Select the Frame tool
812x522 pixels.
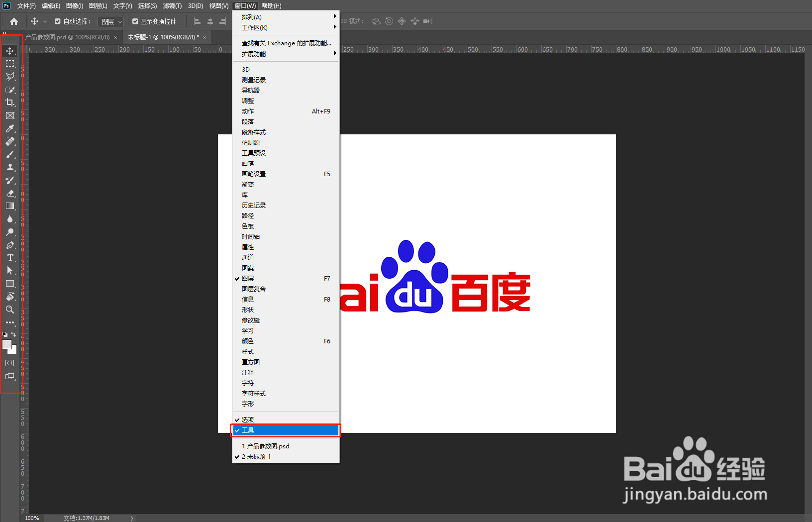pyautogui.click(x=10, y=115)
